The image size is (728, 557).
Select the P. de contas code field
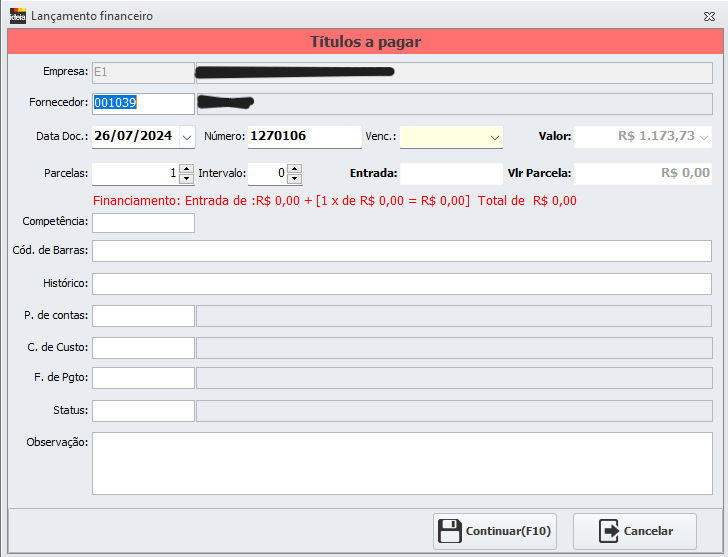click(x=143, y=316)
